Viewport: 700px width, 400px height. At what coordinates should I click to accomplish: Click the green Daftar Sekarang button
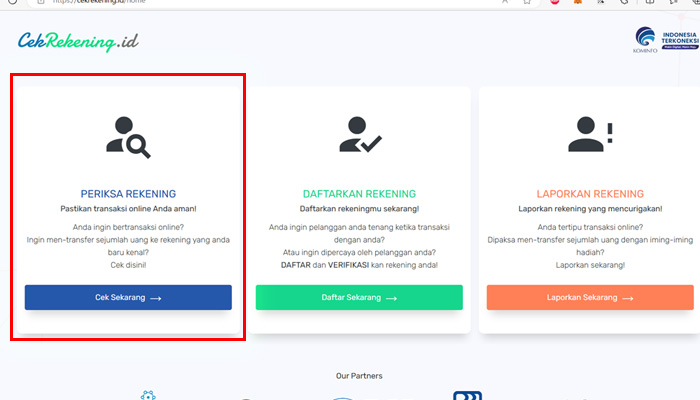pyautogui.click(x=359, y=297)
